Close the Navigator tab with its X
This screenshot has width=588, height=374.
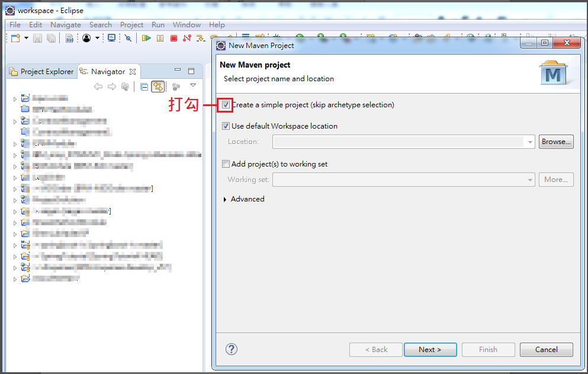pyautogui.click(x=133, y=71)
